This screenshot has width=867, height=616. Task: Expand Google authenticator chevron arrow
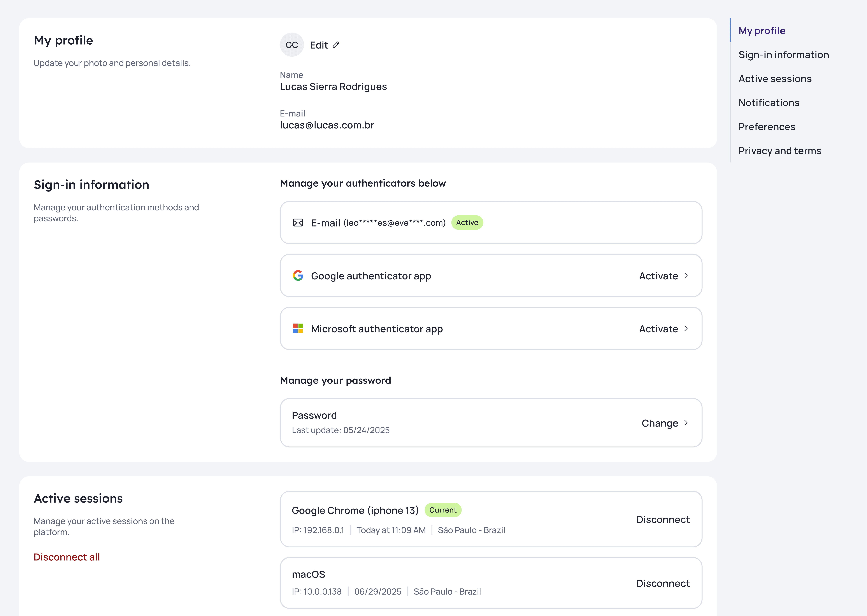click(x=686, y=276)
